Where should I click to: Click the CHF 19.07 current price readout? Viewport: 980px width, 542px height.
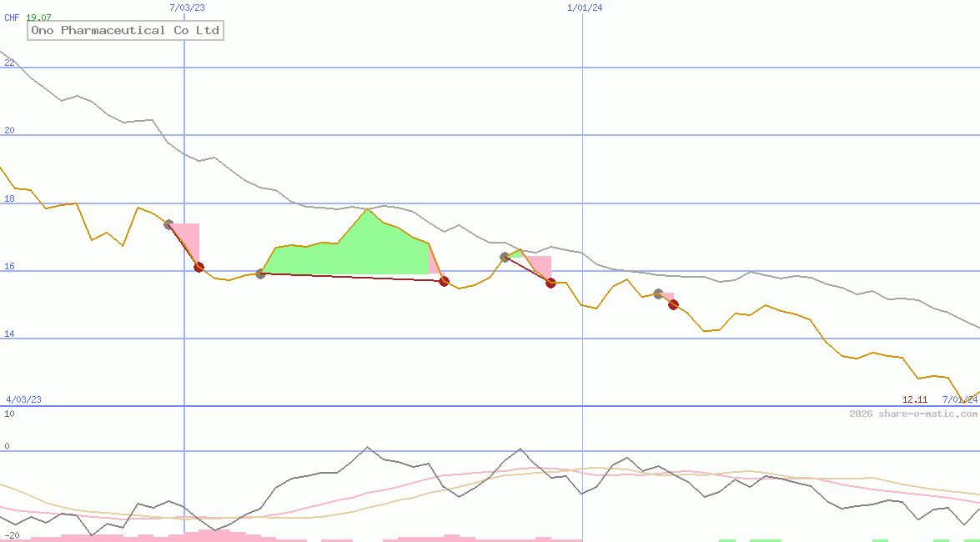(x=26, y=18)
